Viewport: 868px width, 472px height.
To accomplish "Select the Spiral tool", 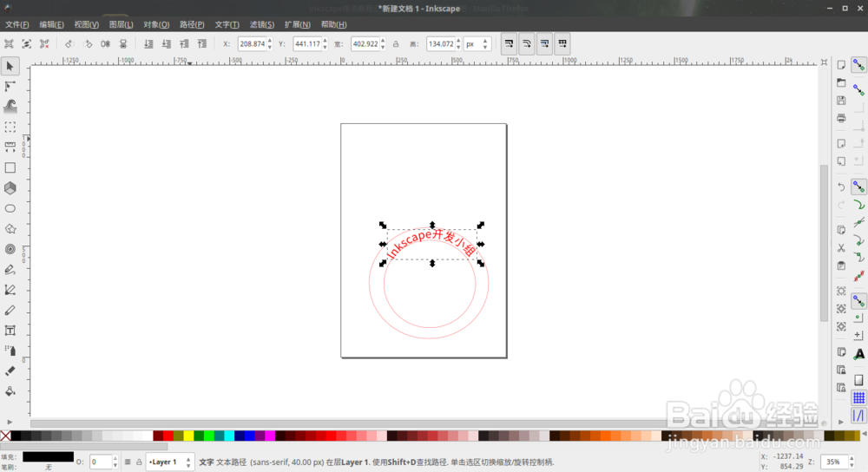I will [x=10, y=249].
